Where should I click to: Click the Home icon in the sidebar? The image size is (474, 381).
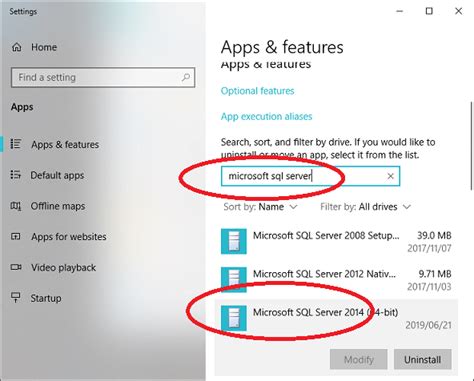16,47
